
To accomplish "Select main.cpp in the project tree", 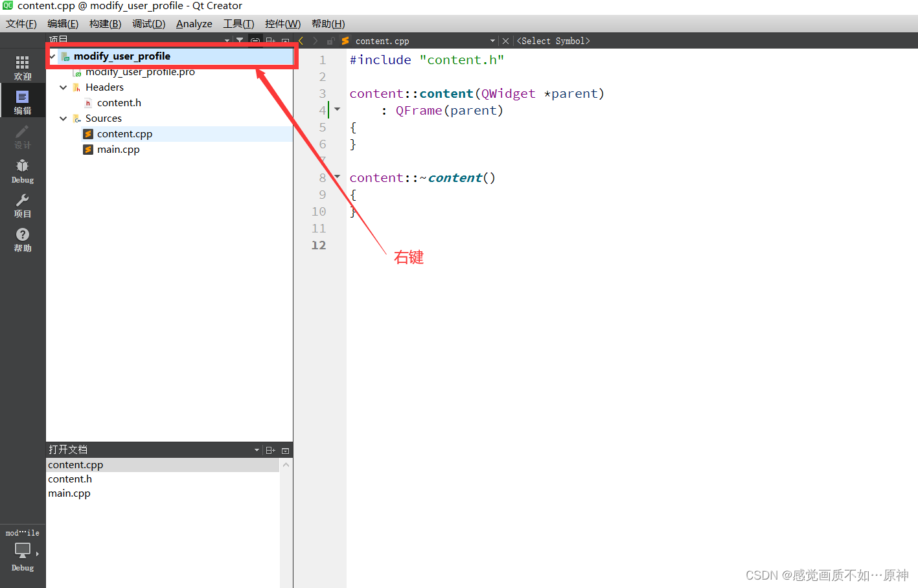I will click(119, 150).
